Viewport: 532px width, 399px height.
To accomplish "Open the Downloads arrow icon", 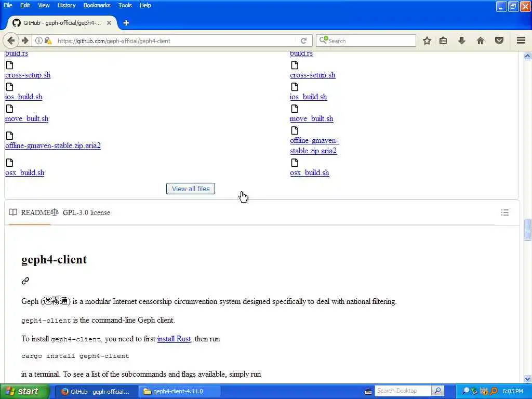I will tap(462, 41).
